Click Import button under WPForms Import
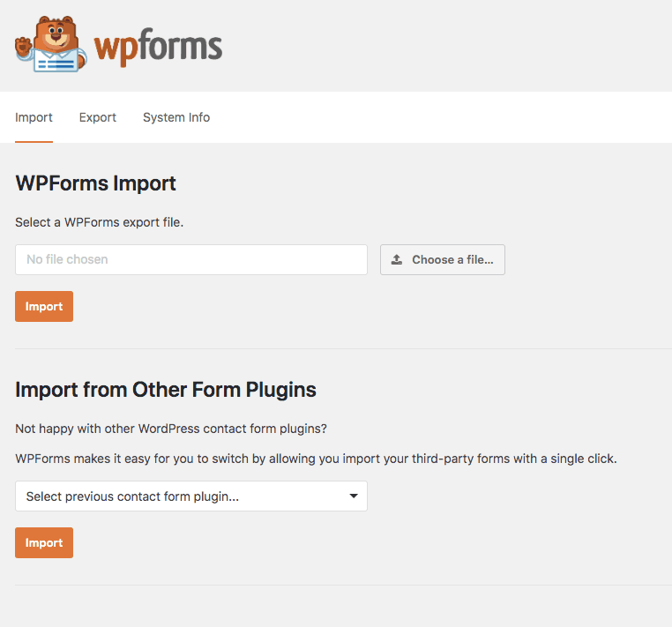Screen dimensions: 672x627 pyautogui.click(x=44, y=306)
